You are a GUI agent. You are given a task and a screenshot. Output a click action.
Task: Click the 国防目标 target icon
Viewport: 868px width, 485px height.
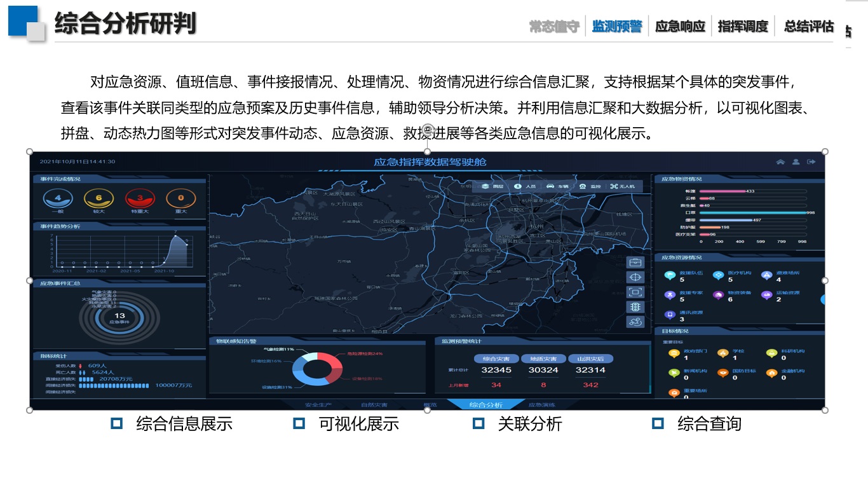click(723, 373)
